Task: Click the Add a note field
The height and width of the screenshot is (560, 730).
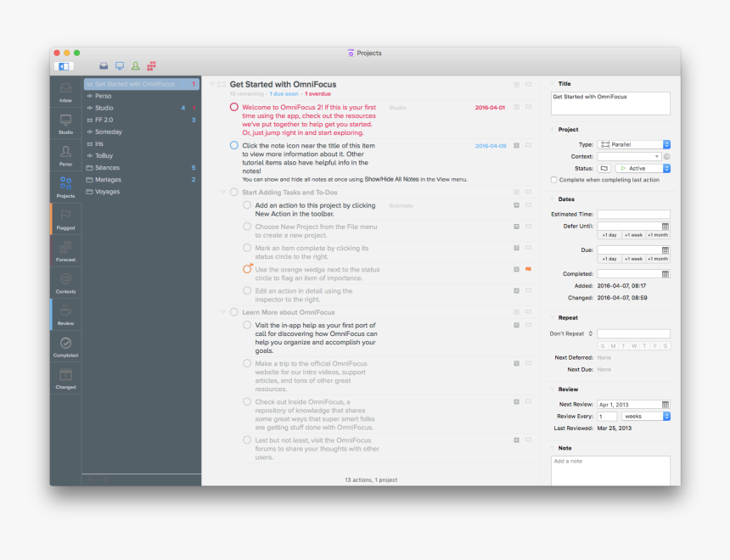Action: tap(610, 468)
